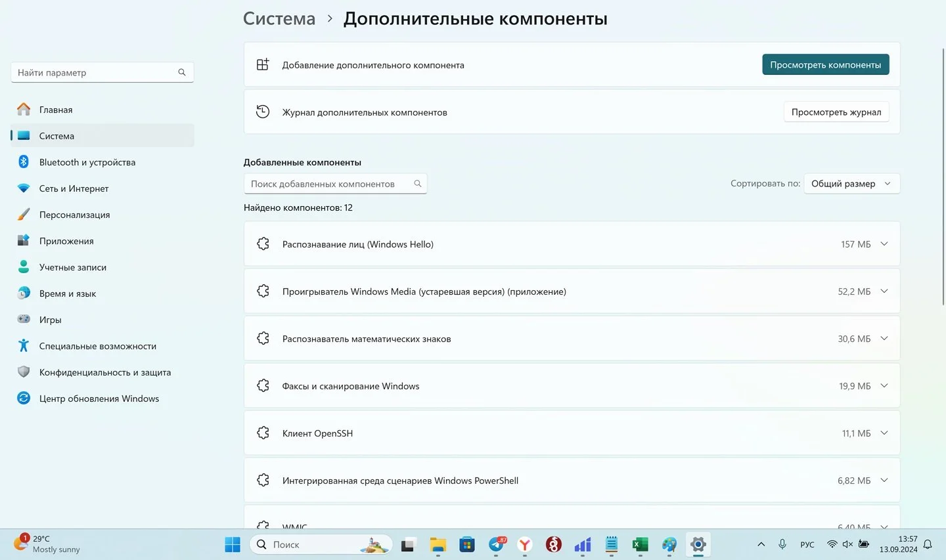This screenshot has height=560, width=946.
Task: Open Приложения settings category
Action: click(102, 241)
